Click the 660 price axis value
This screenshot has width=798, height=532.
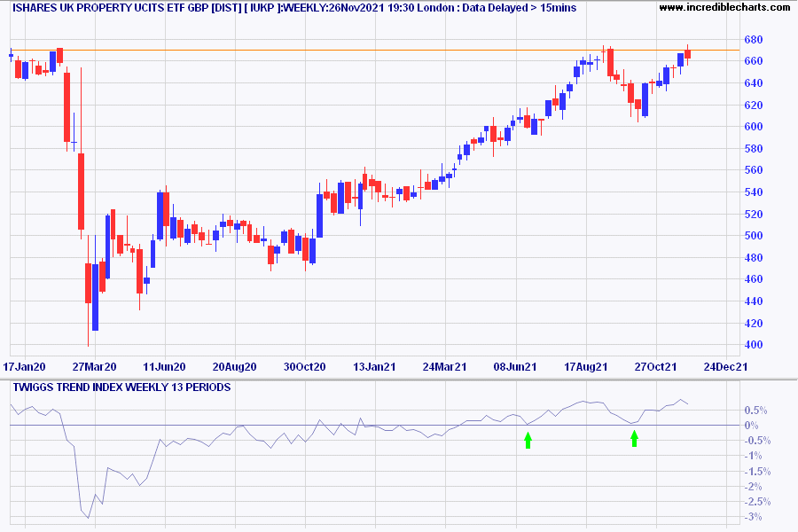tap(753, 61)
